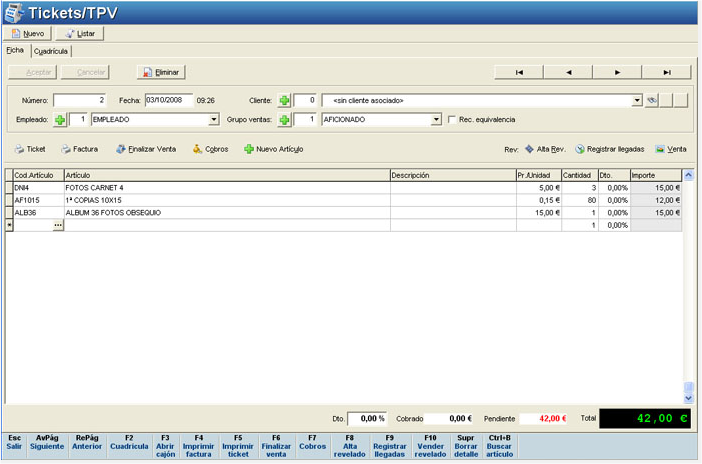Click Nuevo Artículo plus icon
Screen dimensions: 702x464
[x=249, y=149]
